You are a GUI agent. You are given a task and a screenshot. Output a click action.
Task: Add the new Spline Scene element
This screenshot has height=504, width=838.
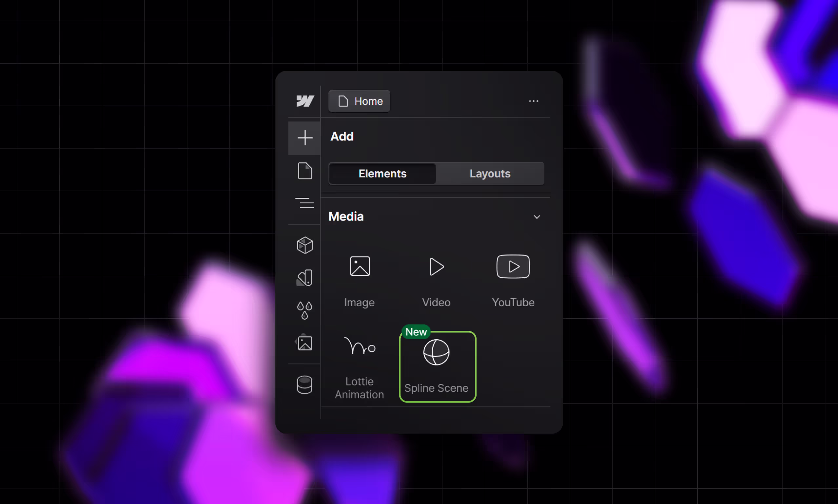pyautogui.click(x=438, y=367)
